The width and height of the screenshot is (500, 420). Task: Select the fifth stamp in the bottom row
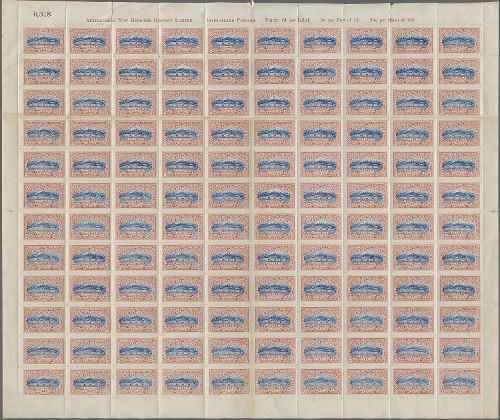pos(228,382)
